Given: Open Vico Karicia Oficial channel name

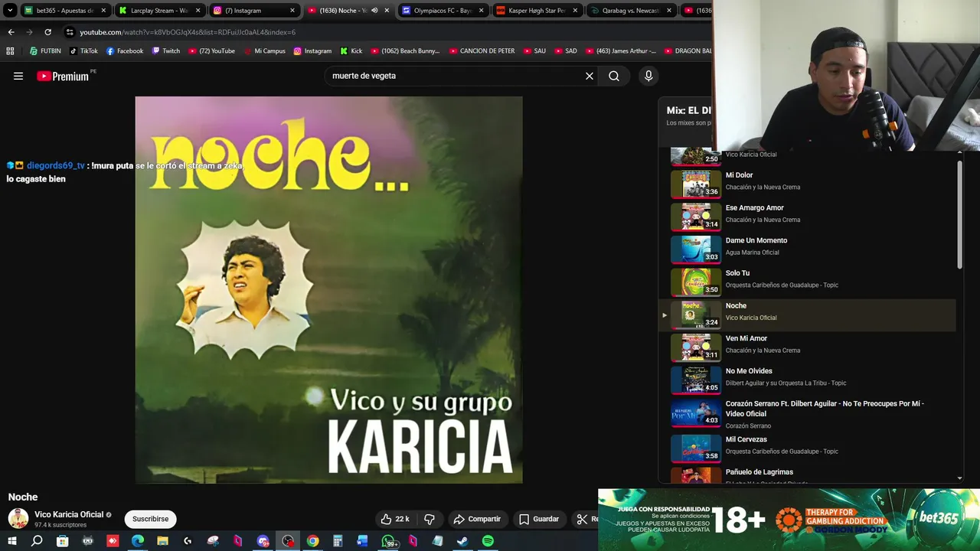Looking at the screenshot, I should point(69,514).
